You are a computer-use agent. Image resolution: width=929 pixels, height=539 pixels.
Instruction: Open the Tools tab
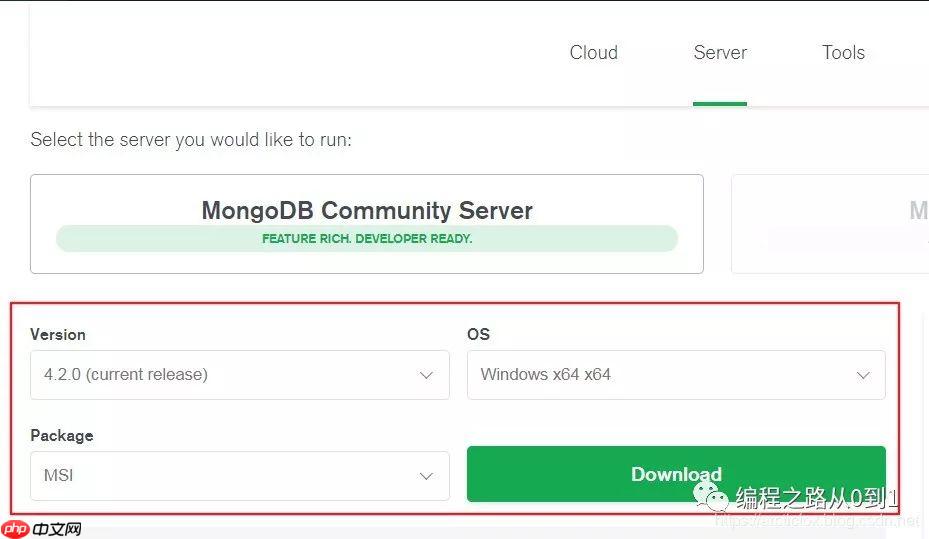point(843,53)
